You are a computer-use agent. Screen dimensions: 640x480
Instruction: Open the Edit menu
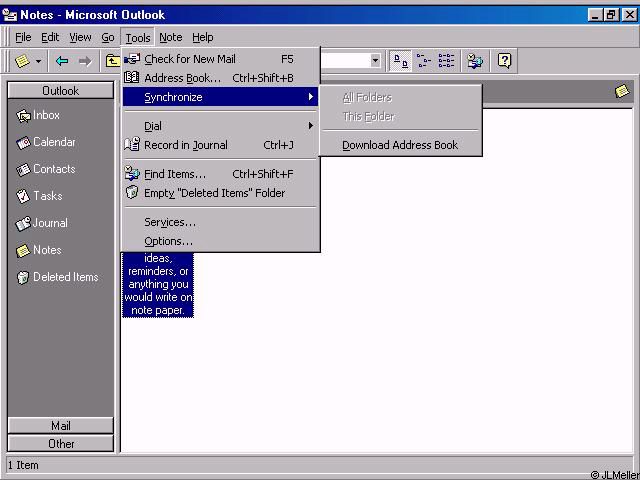pyautogui.click(x=50, y=38)
